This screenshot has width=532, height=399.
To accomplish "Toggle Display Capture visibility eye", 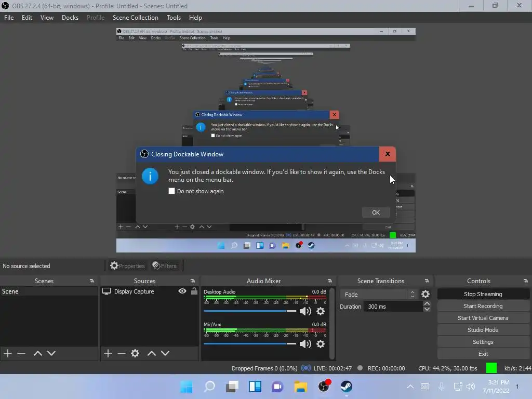I will pos(182,291).
